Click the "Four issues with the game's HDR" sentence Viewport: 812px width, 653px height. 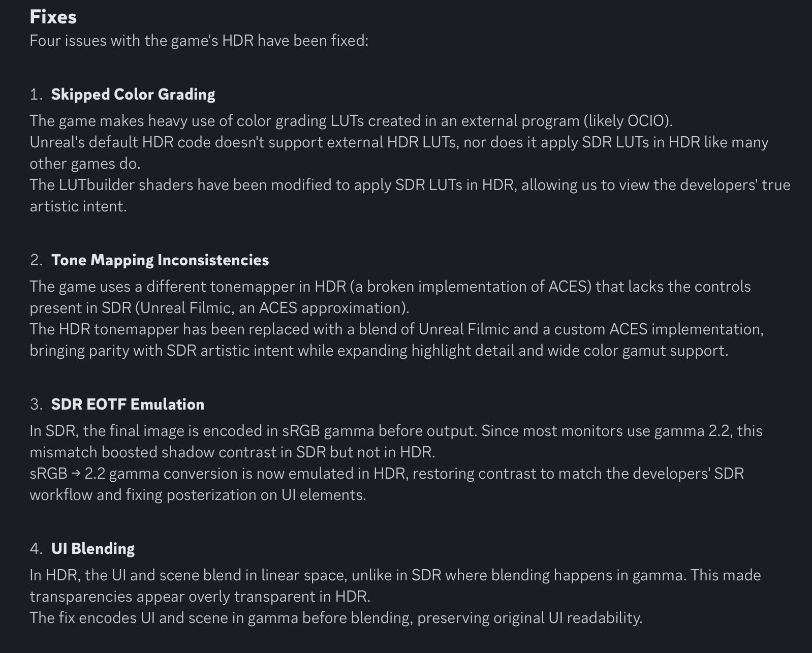tap(199, 41)
